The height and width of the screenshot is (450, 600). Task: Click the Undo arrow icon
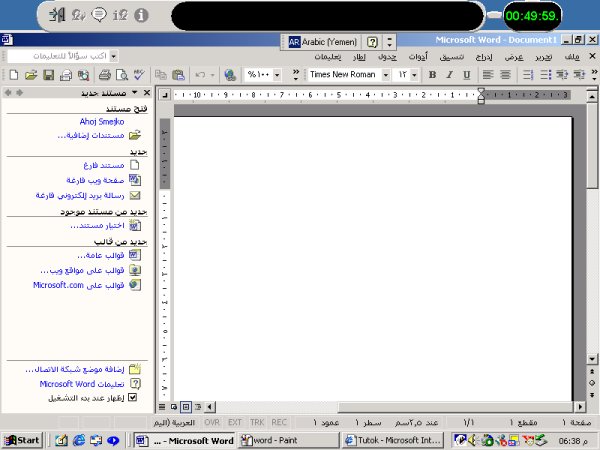[200, 75]
